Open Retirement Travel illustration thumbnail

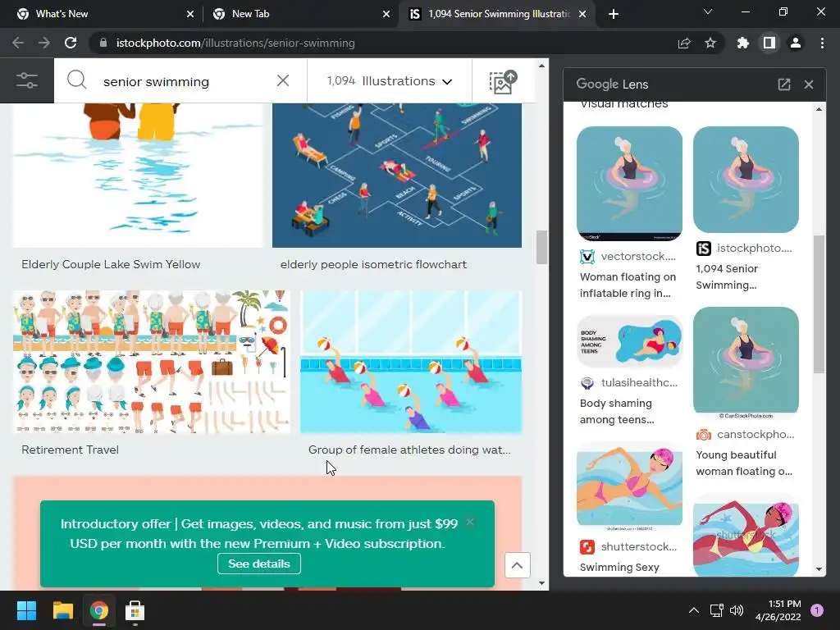pyautogui.click(x=152, y=362)
